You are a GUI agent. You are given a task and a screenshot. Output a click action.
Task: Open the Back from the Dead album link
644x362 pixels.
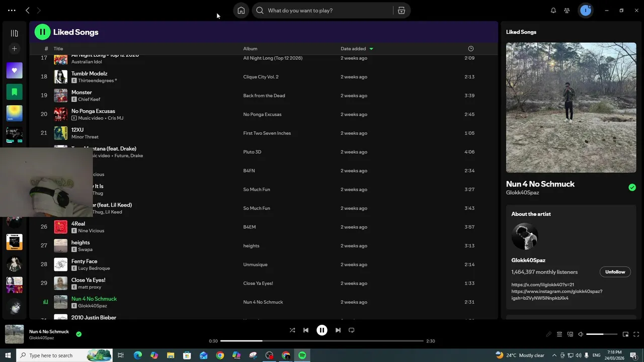click(264, 96)
